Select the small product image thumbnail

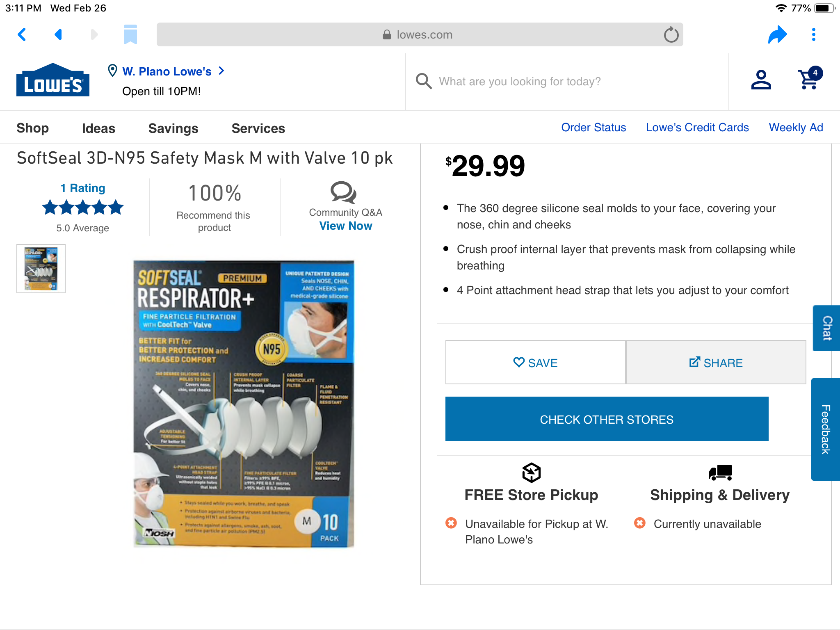pos(41,269)
